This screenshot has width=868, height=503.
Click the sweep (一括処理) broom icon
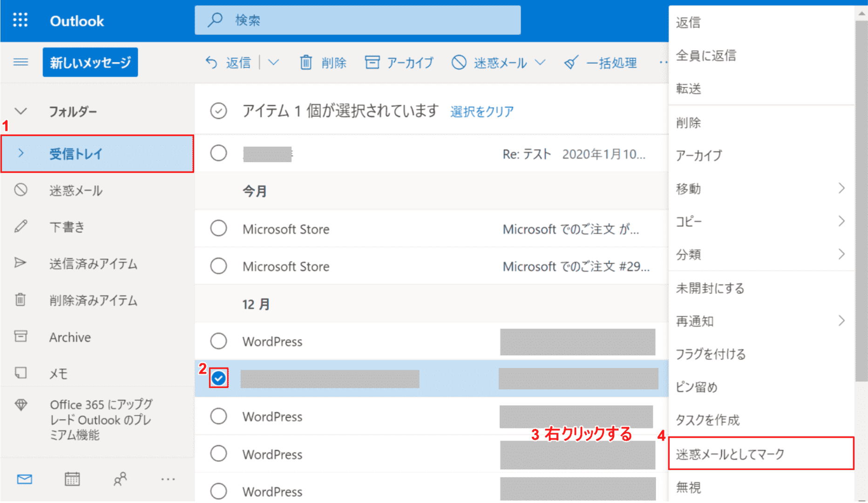(x=571, y=62)
